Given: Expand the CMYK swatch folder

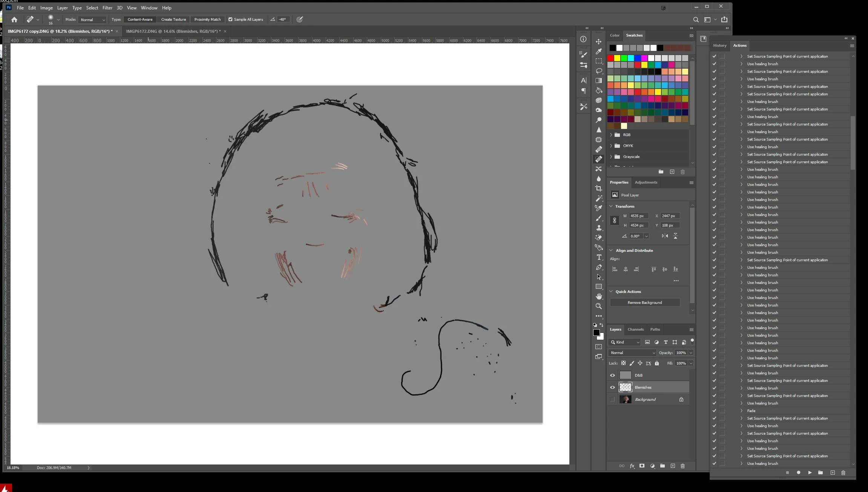Looking at the screenshot, I should [x=611, y=146].
